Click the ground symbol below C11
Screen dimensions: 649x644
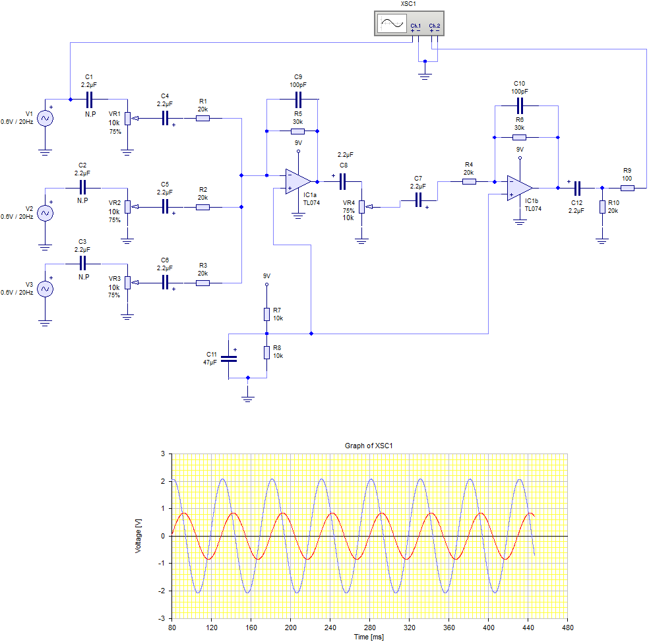point(247,398)
